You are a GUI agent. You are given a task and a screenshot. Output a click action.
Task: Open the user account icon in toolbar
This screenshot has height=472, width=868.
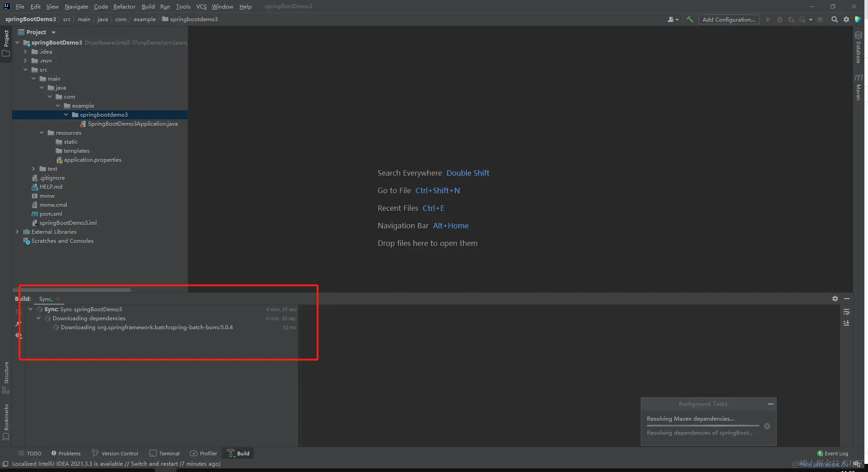pos(673,19)
